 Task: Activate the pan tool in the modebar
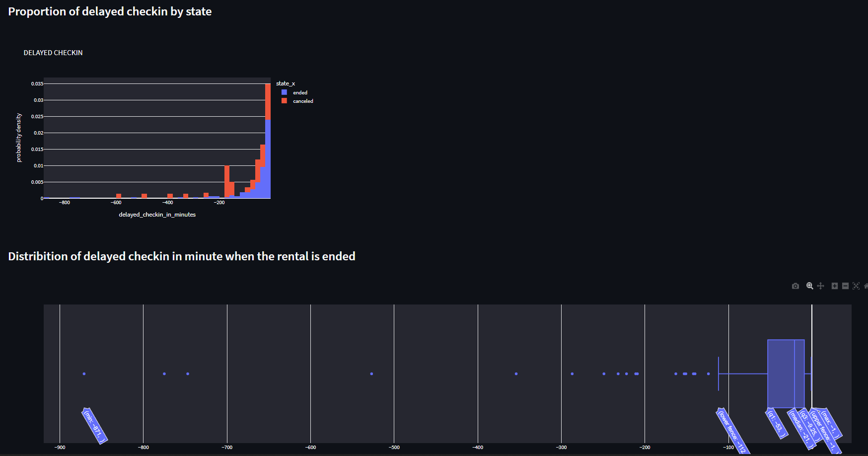tap(821, 286)
